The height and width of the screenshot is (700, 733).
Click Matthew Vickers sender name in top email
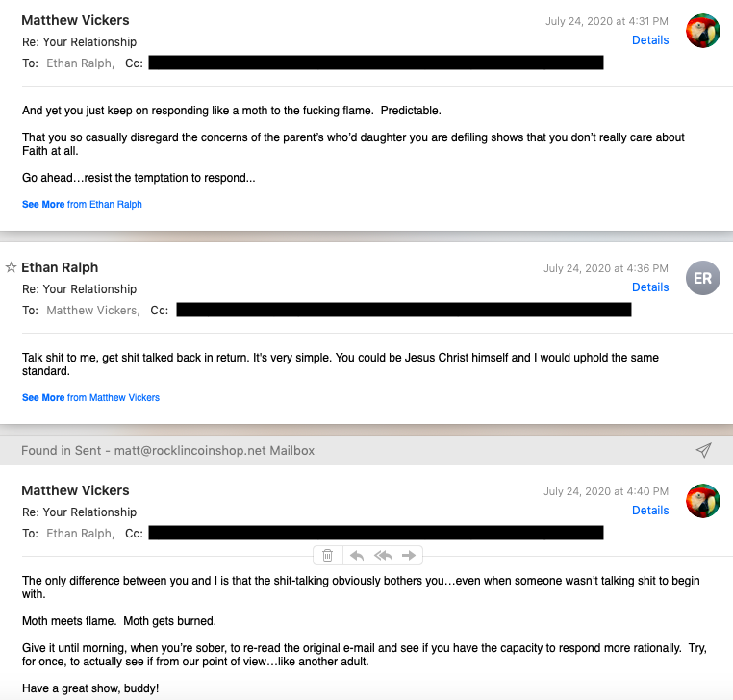tap(75, 20)
